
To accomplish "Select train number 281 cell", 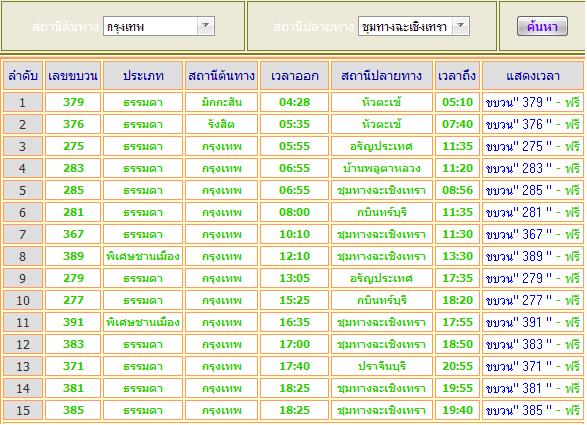I will (x=73, y=212).
